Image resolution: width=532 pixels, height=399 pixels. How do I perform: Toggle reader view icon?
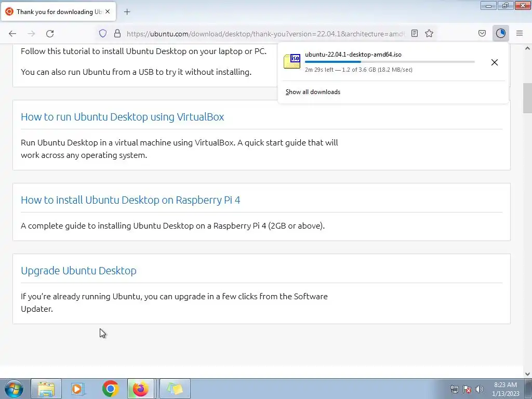pos(414,33)
